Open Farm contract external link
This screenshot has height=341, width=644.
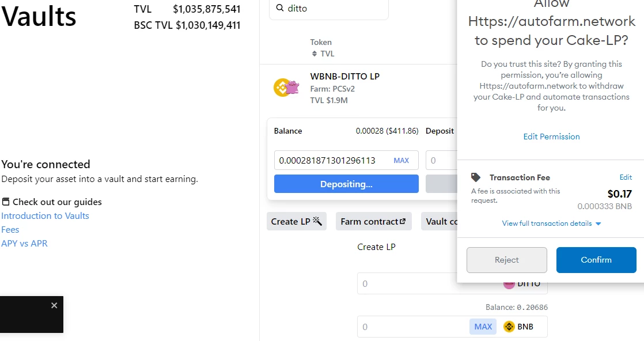373,221
